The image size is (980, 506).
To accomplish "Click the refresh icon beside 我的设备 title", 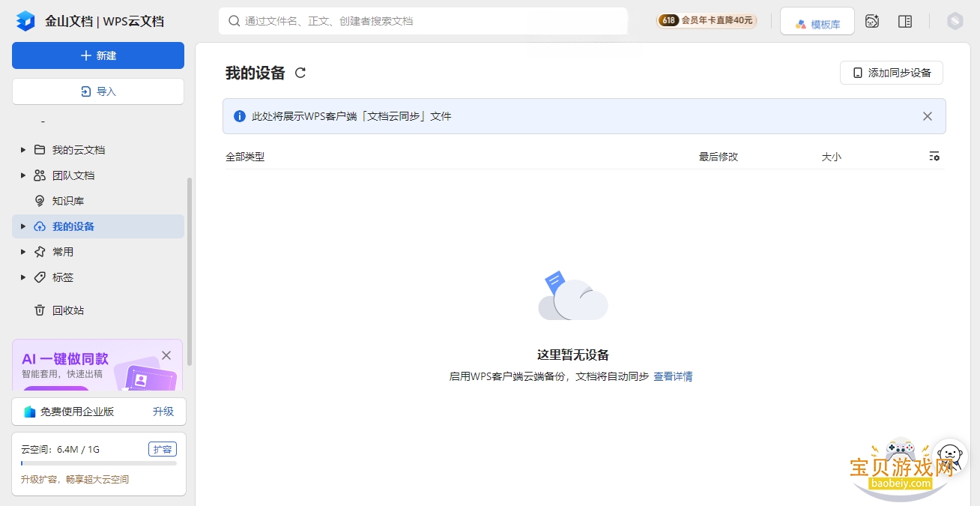I will tap(300, 73).
